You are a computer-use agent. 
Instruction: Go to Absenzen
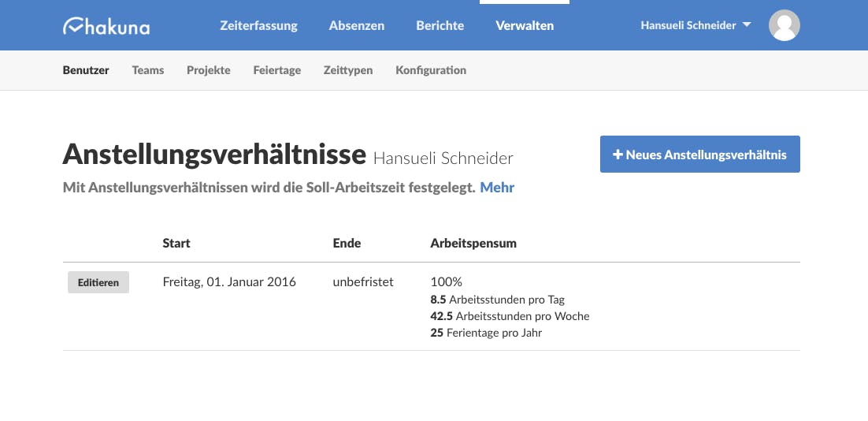[357, 25]
